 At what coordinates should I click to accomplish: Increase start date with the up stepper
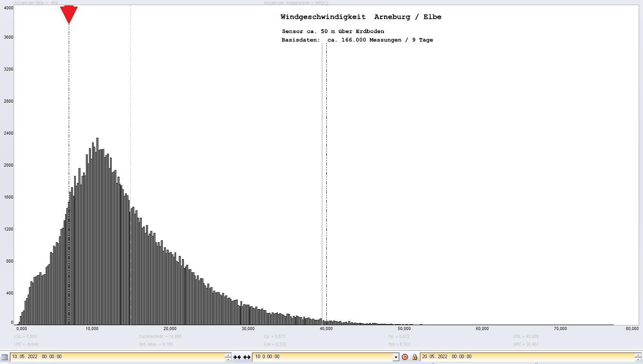point(228,355)
